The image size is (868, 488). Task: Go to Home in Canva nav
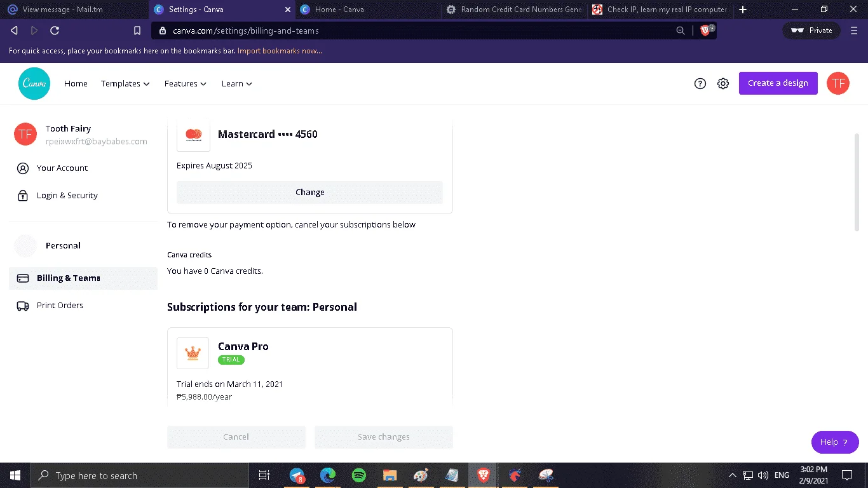[76, 83]
